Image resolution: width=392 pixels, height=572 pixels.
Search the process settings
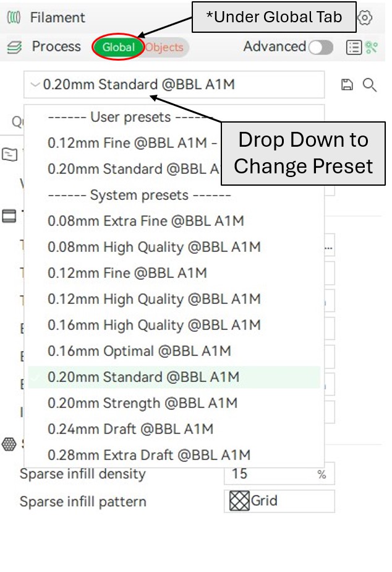(369, 85)
